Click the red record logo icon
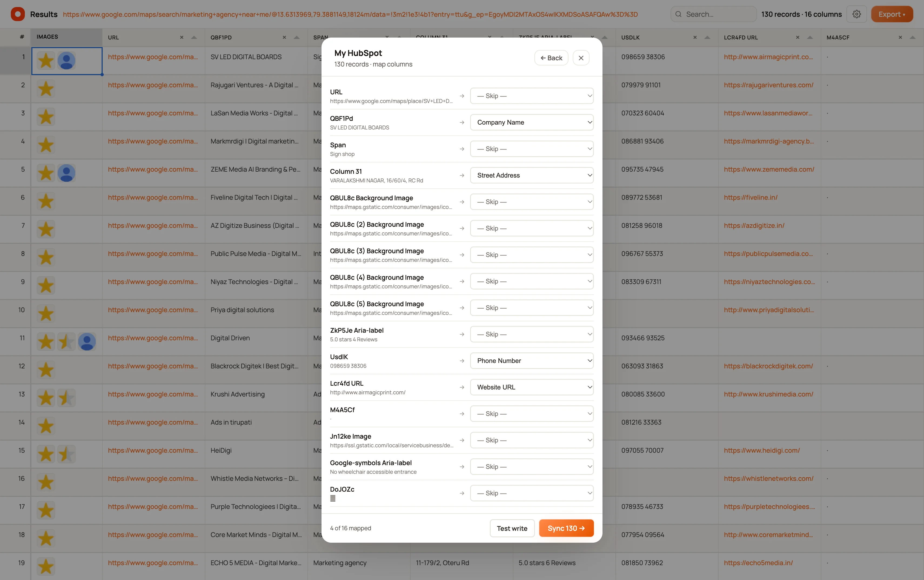This screenshot has height=580, width=924. (x=18, y=14)
